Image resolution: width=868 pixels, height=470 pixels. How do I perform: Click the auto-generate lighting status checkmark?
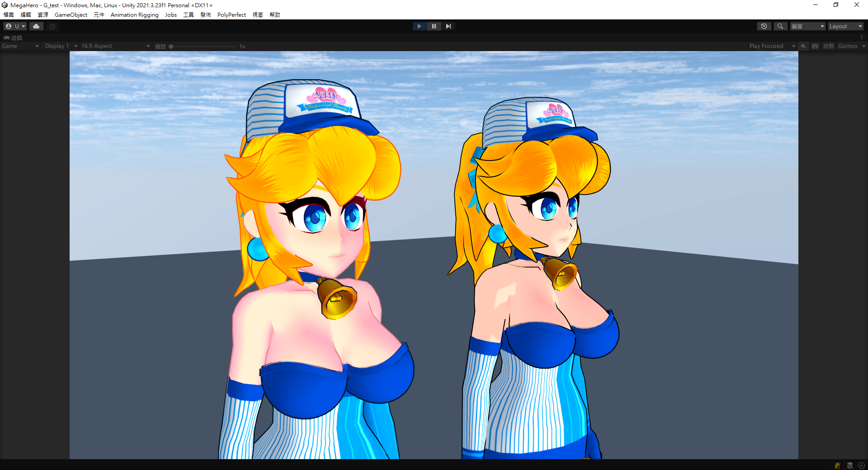(862, 465)
